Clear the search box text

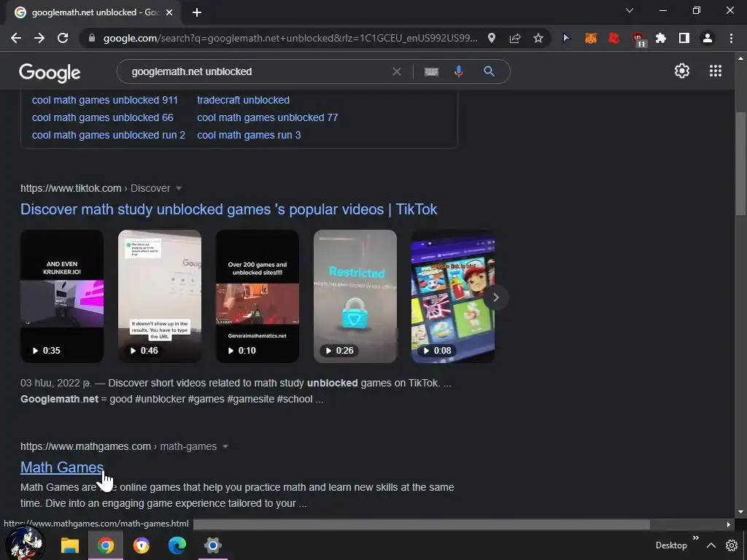[x=396, y=71]
